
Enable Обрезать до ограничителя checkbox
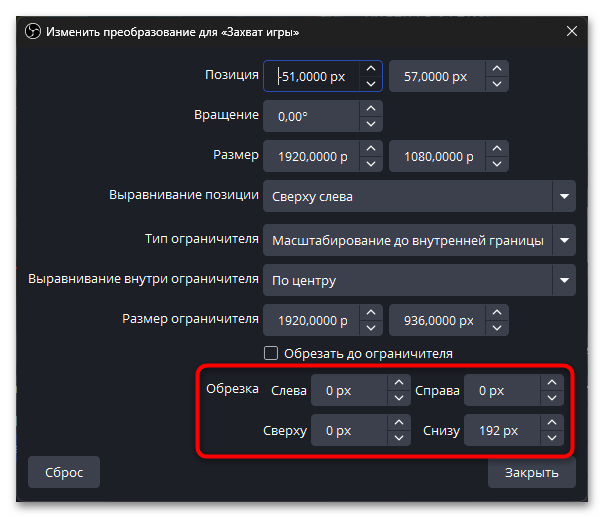tap(271, 353)
